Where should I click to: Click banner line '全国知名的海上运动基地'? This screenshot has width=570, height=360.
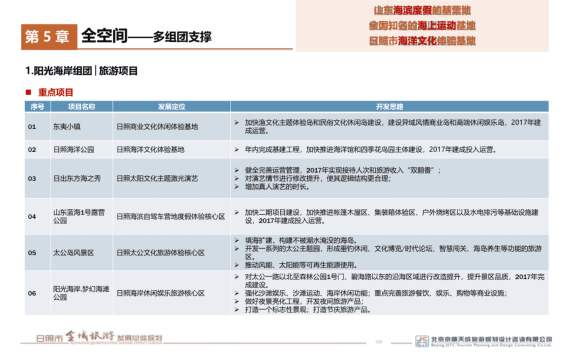422,25
